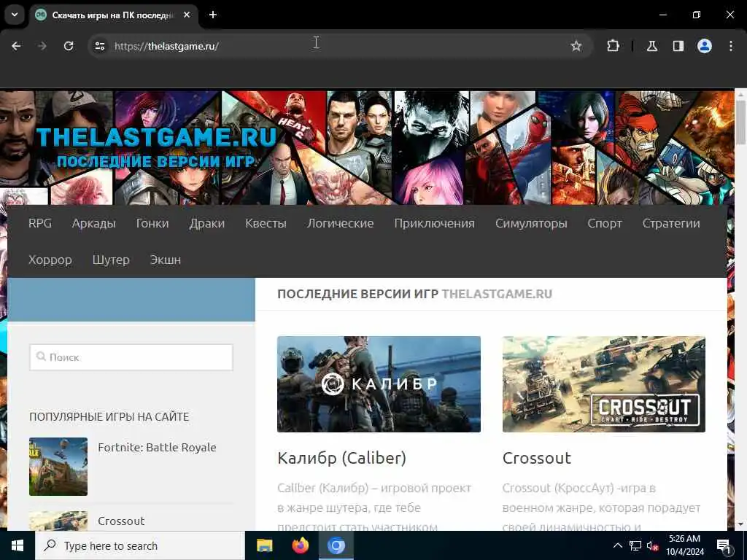747x560 pixels.
Task: Reload the current page
Action: [69, 46]
